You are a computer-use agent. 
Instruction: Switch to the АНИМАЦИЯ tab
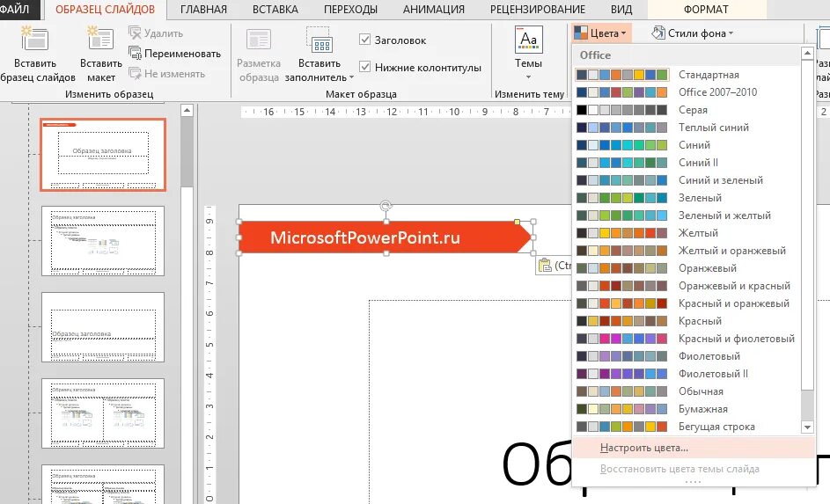click(x=434, y=10)
